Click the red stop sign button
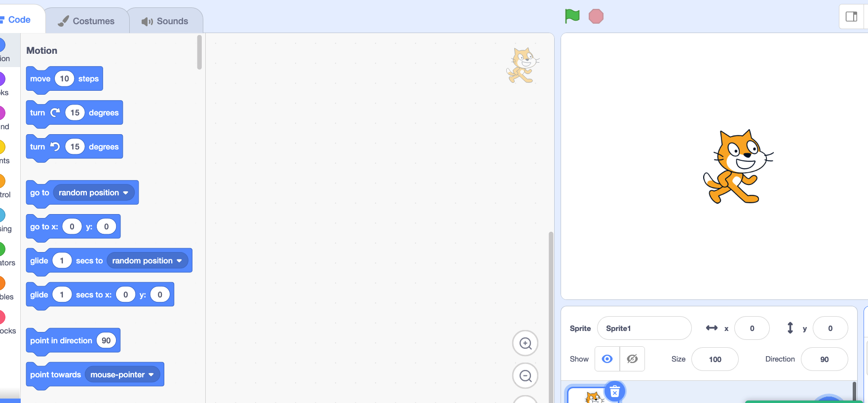The height and width of the screenshot is (403, 868). [x=596, y=16]
